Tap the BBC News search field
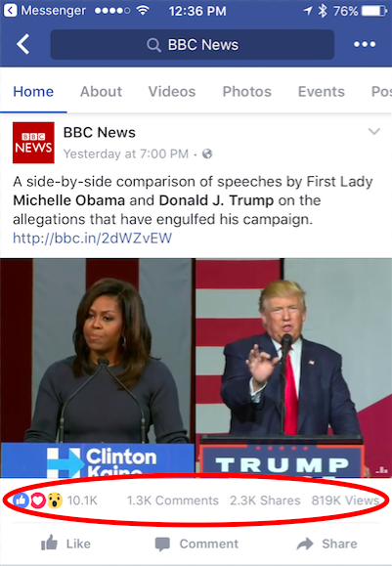Image resolution: width=392 pixels, height=566 pixels. 192,45
